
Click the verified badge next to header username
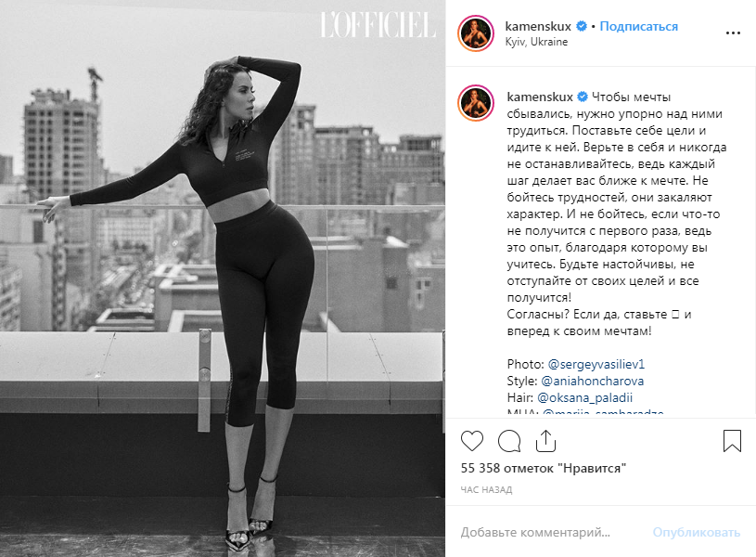[x=582, y=26]
